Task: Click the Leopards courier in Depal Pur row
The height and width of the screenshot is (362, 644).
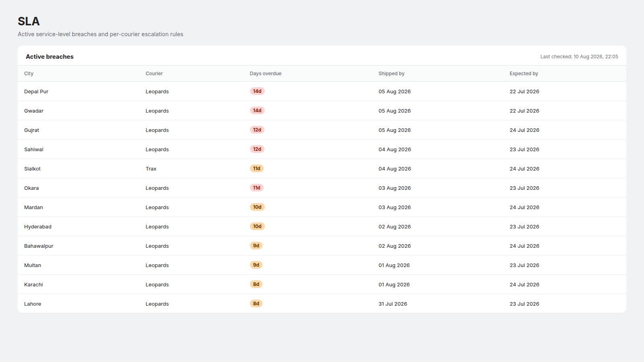Action: (x=157, y=92)
